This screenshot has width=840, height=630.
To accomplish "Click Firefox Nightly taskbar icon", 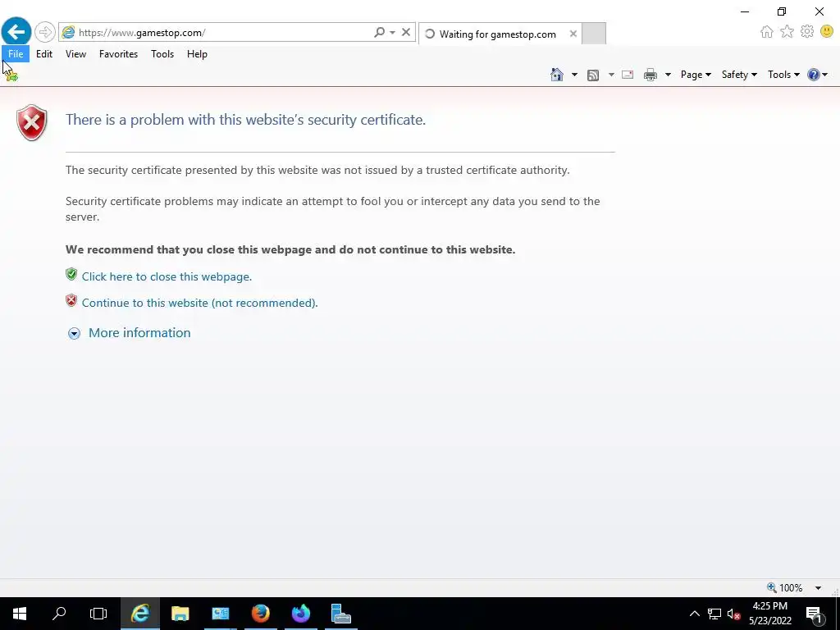I will [300, 614].
